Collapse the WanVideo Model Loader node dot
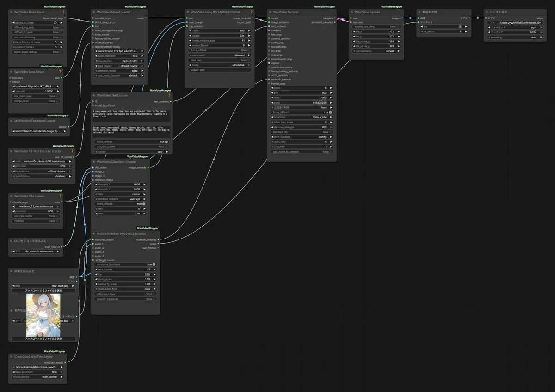This screenshot has width=555, height=392. pos(94,12)
